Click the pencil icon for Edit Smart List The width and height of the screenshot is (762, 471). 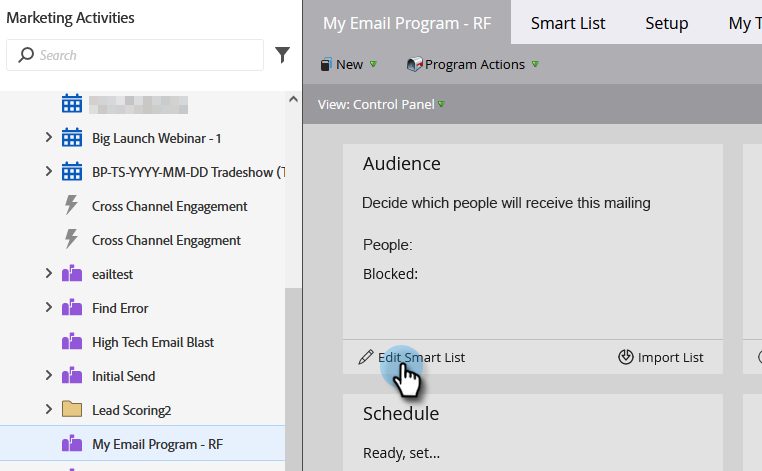point(366,357)
